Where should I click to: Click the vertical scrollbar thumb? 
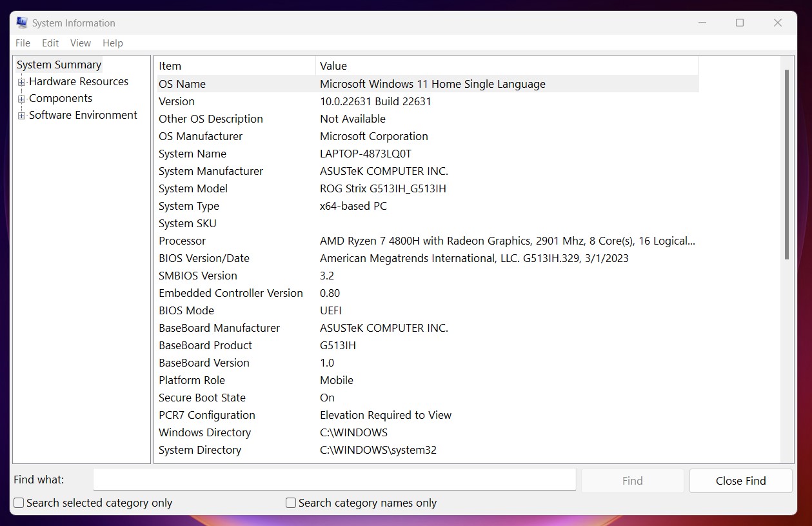(x=787, y=165)
